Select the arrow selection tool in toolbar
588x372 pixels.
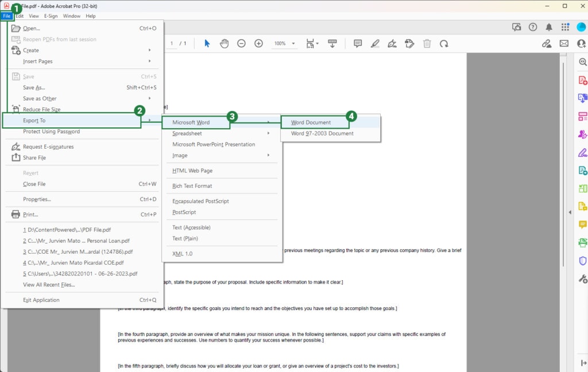(207, 44)
